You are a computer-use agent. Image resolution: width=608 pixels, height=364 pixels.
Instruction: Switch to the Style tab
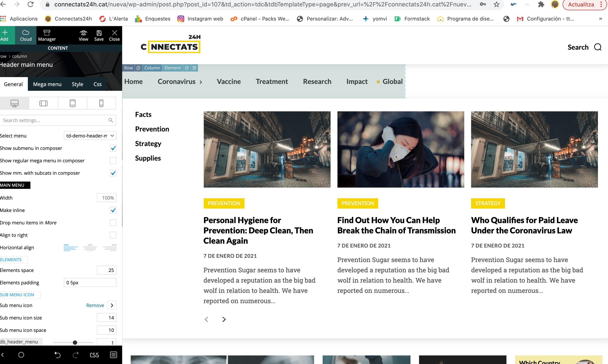pos(77,84)
